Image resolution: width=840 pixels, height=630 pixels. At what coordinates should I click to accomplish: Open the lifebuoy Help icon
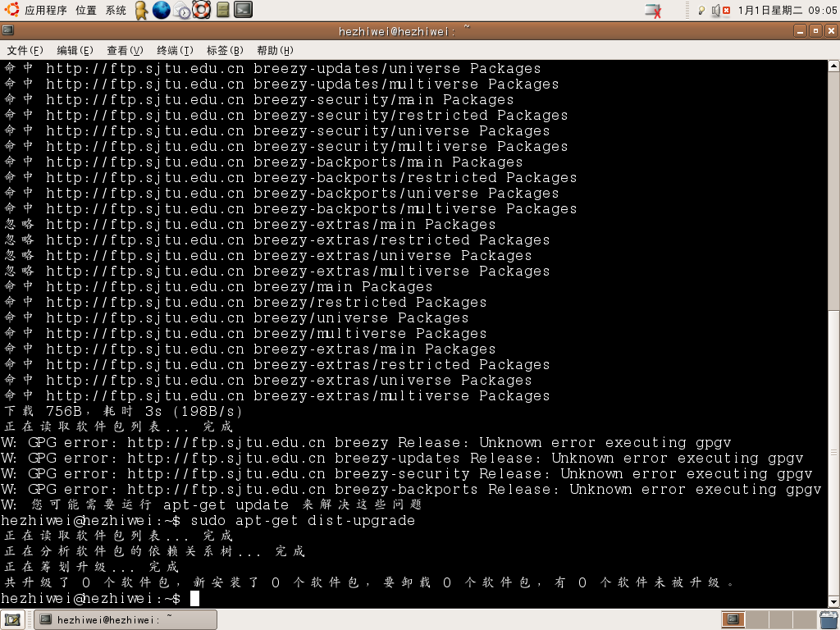pyautogui.click(x=202, y=10)
